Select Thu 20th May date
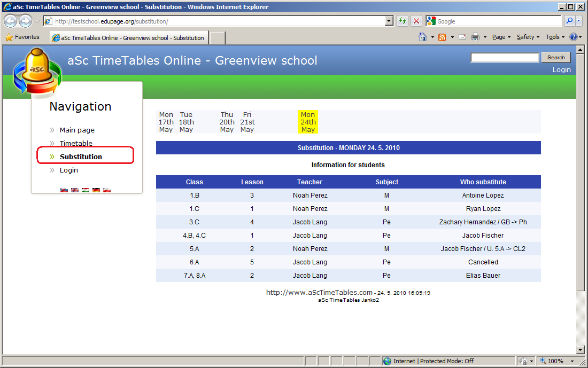This screenshot has height=368, width=588. tap(227, 122)
